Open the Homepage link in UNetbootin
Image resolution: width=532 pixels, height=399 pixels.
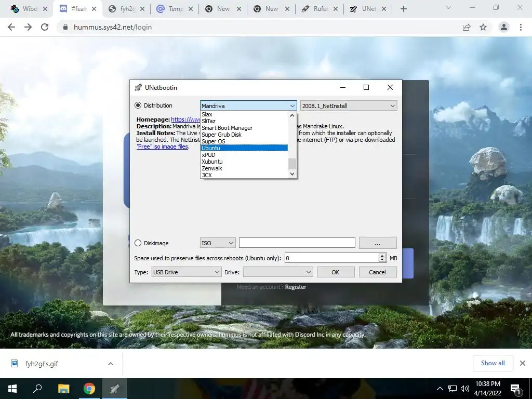[185, 119]
